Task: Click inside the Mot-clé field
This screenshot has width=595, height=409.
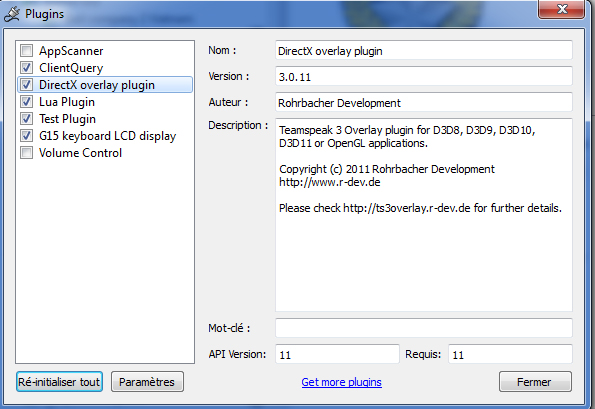Action: pyautogui.click(x=423, y=328)
